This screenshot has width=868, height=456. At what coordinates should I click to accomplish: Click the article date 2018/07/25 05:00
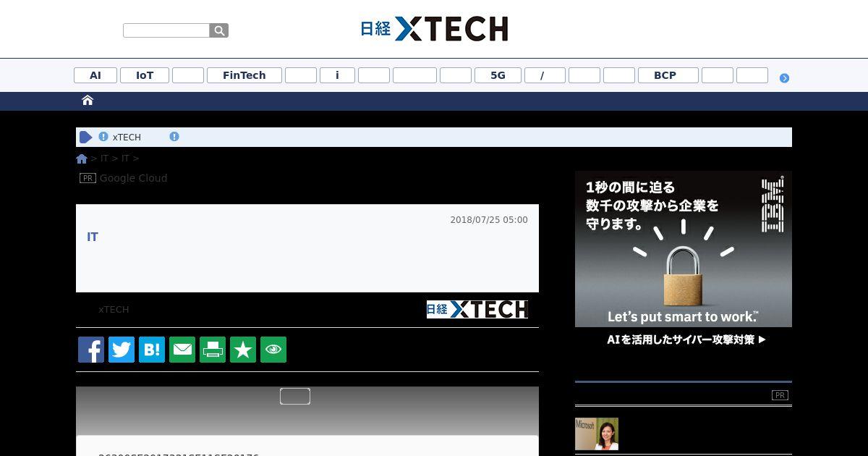489,220
